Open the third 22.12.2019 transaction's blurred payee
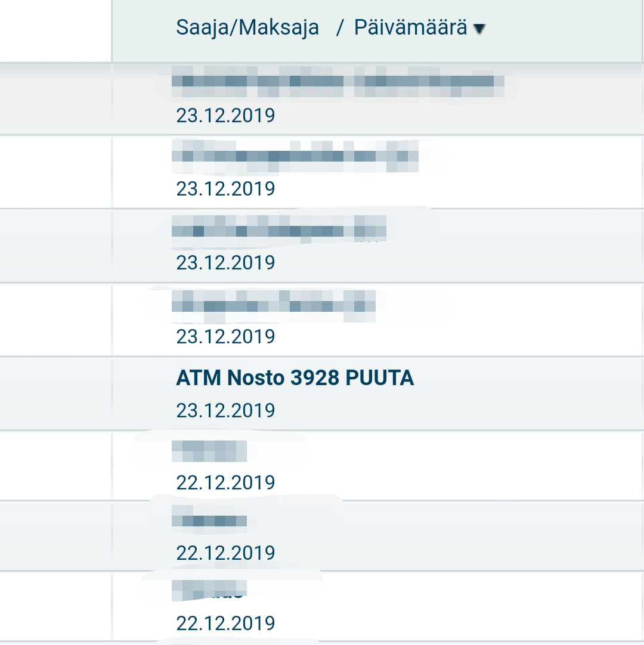Screen dimensions: 644x645 tap(209, 590)
